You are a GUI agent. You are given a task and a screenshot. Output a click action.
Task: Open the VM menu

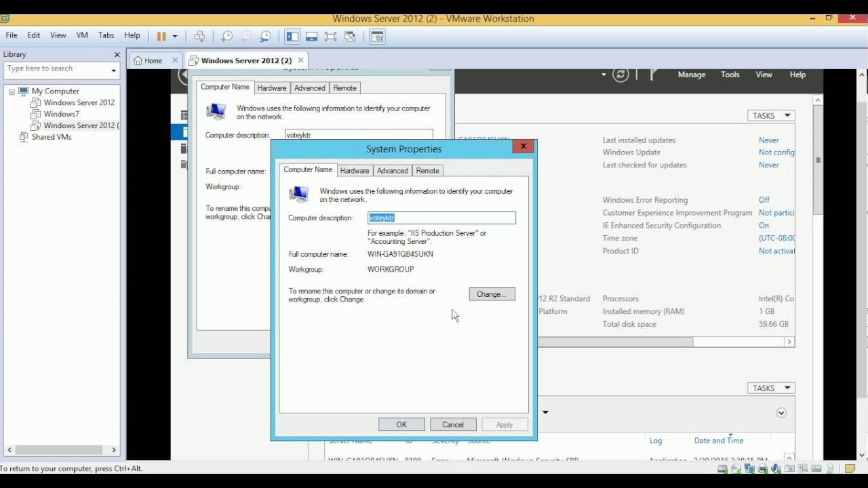coord(82,35)
